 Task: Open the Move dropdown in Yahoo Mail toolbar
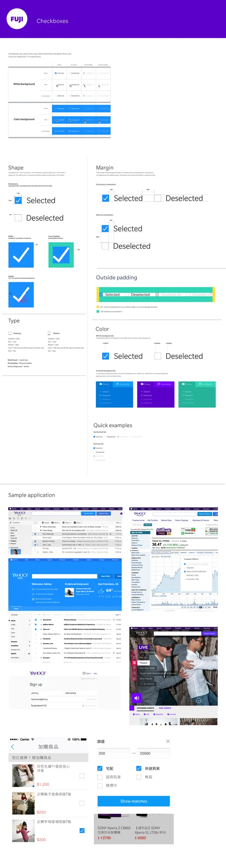point(56,523)
